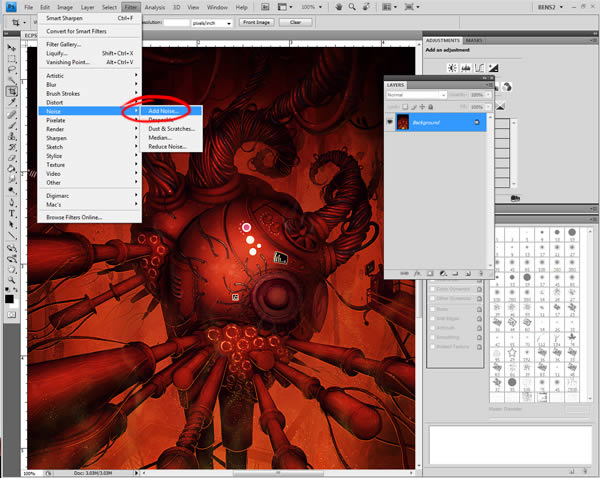Open the Screen Mode dropdown

click(412, 7)
